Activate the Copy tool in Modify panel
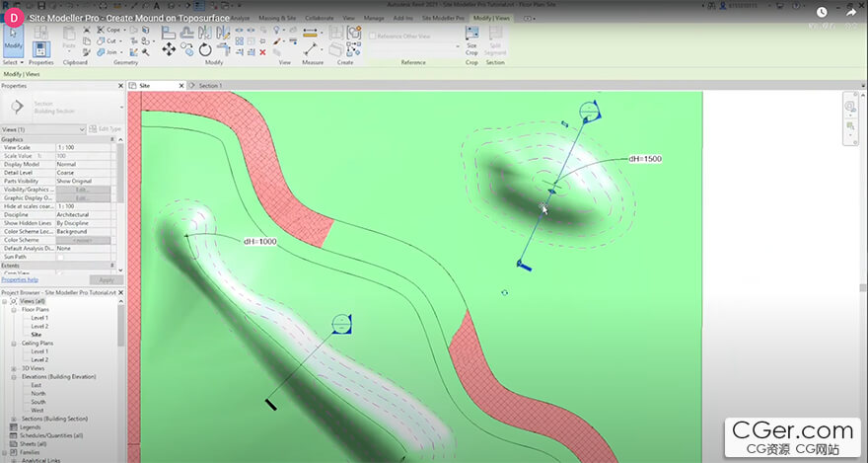Screen dimensions: 868x463 [187, 49]
